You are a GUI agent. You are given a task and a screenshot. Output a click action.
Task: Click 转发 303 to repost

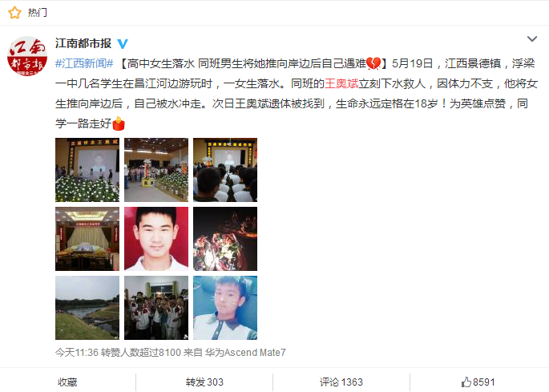(204, 382)
